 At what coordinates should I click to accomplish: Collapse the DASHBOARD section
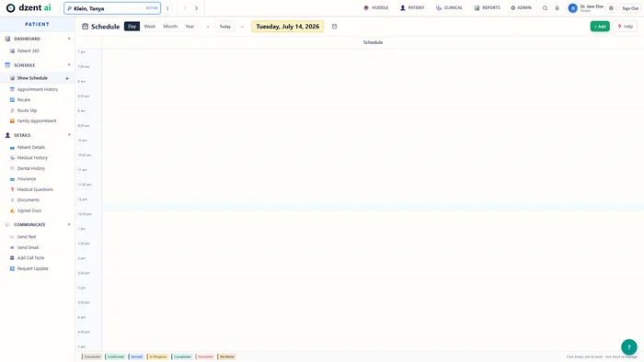(69, 39)
